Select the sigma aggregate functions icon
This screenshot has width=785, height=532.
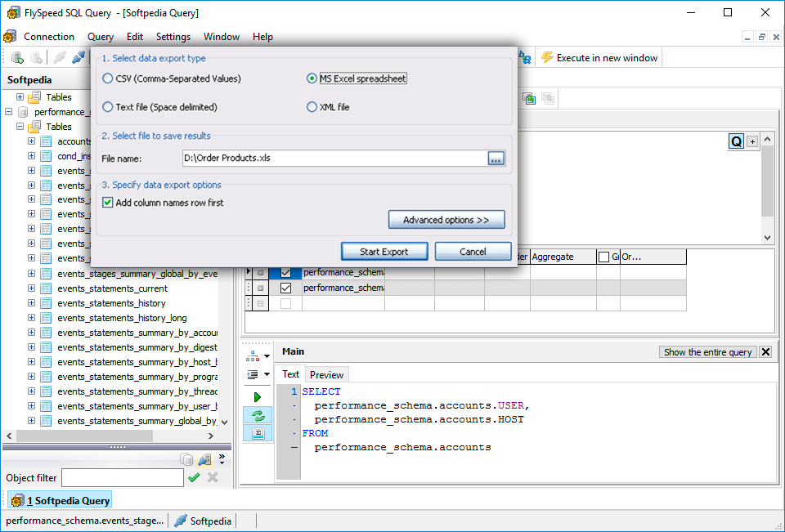[x=258, y=433]
